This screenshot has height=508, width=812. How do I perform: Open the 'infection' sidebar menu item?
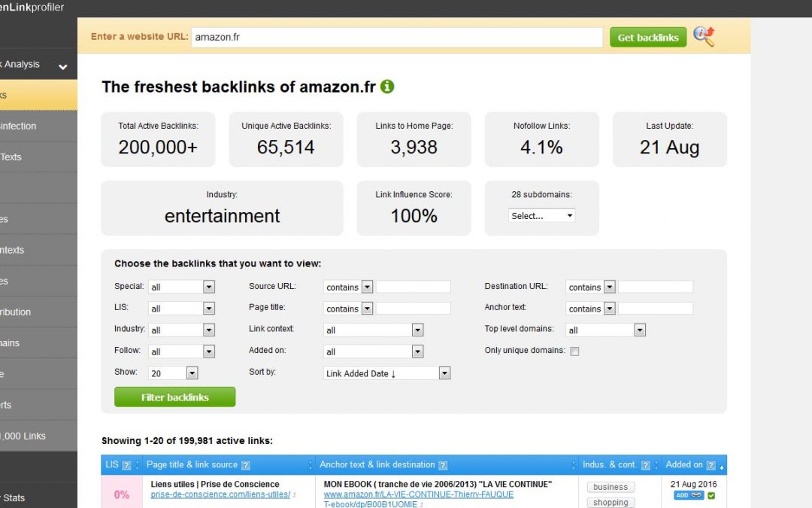click(38, 126)
